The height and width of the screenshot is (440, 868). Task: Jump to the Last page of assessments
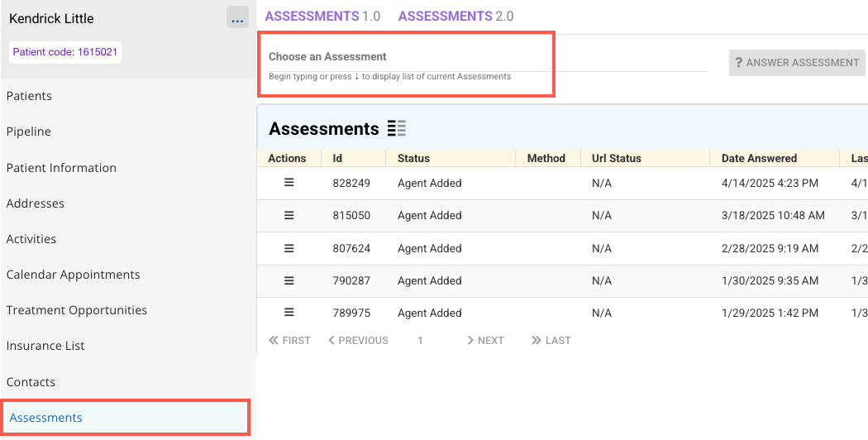[x=551, y=340]
